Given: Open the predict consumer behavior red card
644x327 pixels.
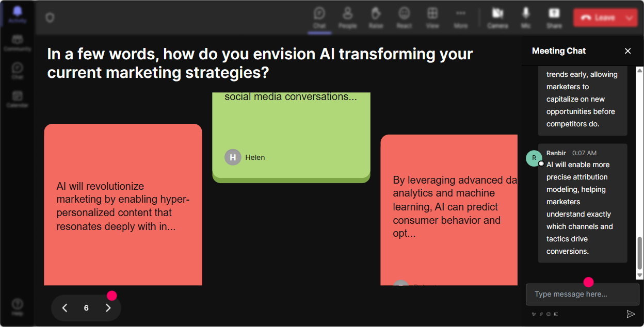Looking at the screenshot, I should (449, 210).
